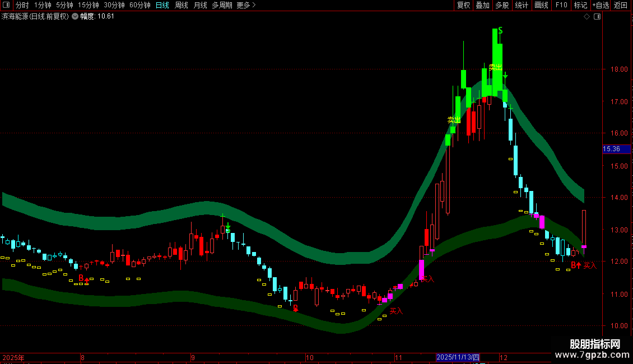Select the 1分钟 period
The image size is (633, 364).
[x=43, y=5]
